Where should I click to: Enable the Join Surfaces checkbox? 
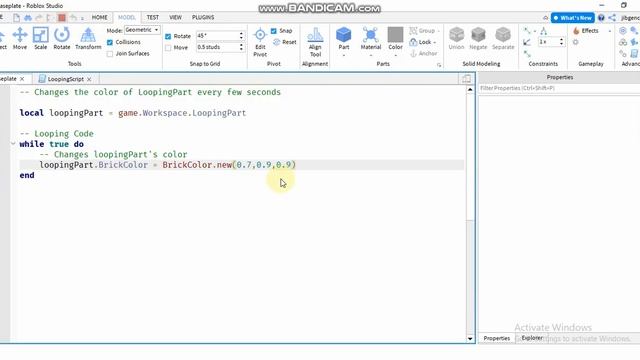click(x=110, y=53)
